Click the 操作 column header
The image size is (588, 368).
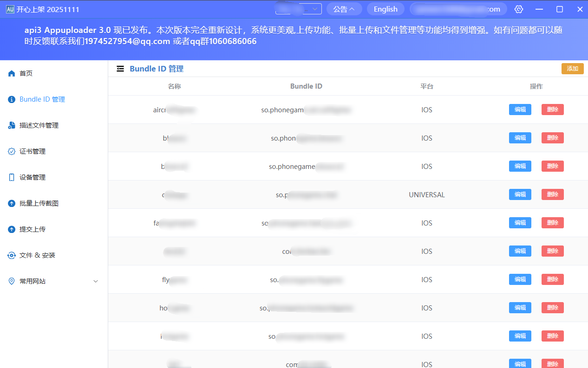pyautogui.click(x=536, y=86)
